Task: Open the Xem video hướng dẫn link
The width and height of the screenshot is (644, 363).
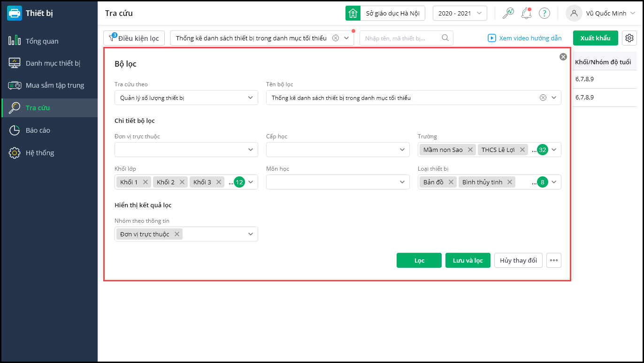Action: pyautogui.click(x=525, y=38)
